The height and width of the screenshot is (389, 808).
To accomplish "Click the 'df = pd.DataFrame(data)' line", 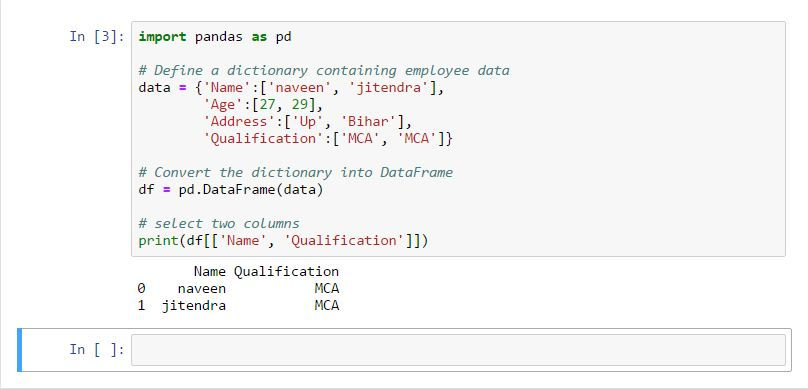I will (231, 190).
